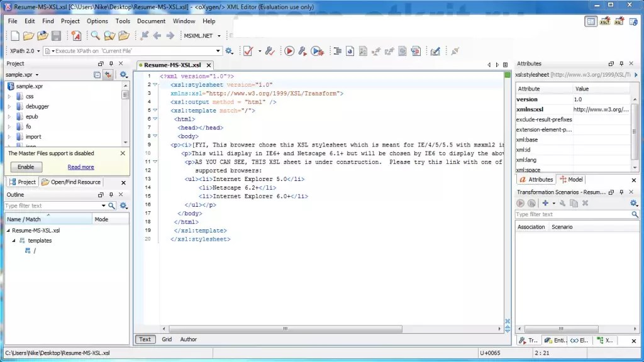The image size is (644, 362).
Task: Open the File menu
Action: click(13, 21)
